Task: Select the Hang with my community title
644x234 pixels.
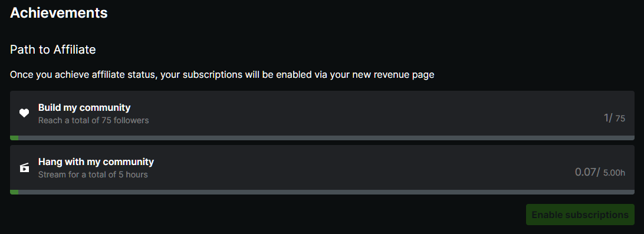Action: click(x=96, y=162)
